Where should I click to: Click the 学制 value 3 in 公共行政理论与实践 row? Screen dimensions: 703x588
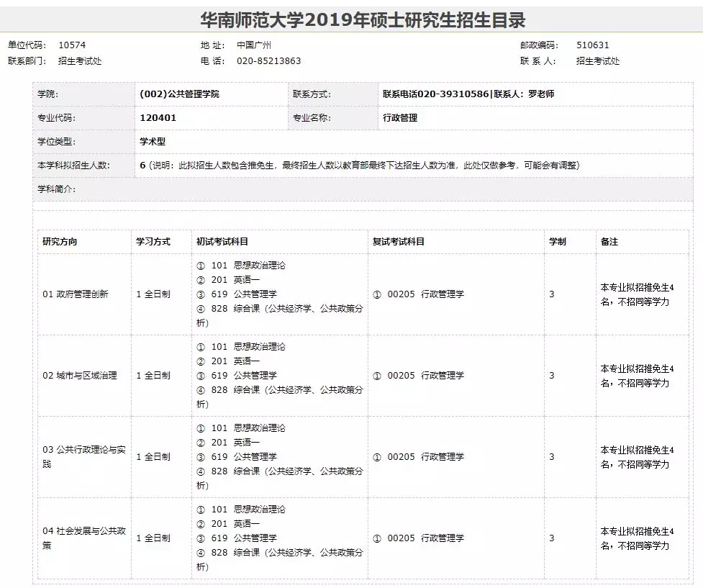pyautogui.click(x=552, y=456)
